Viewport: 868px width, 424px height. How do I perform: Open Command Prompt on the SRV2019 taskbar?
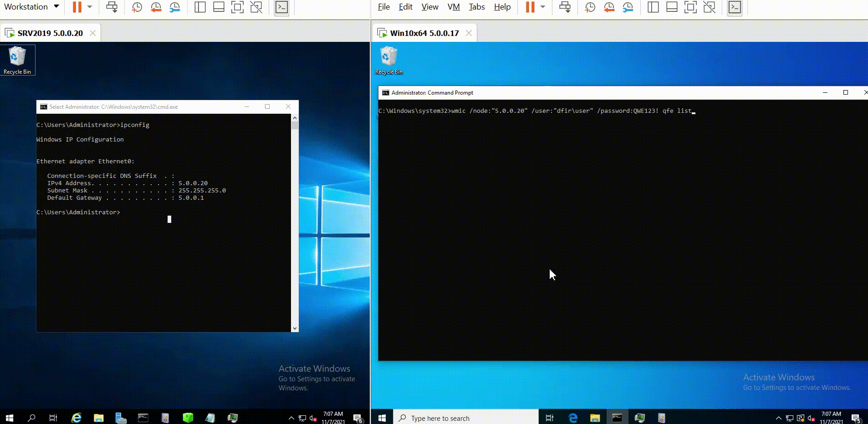tap(143, 418)
